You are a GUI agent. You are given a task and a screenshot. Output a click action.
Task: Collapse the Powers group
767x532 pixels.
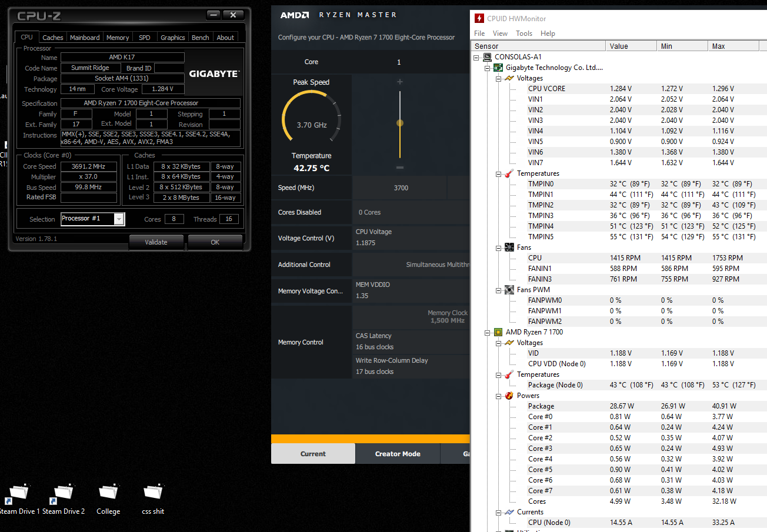click(x=498, y=396)
